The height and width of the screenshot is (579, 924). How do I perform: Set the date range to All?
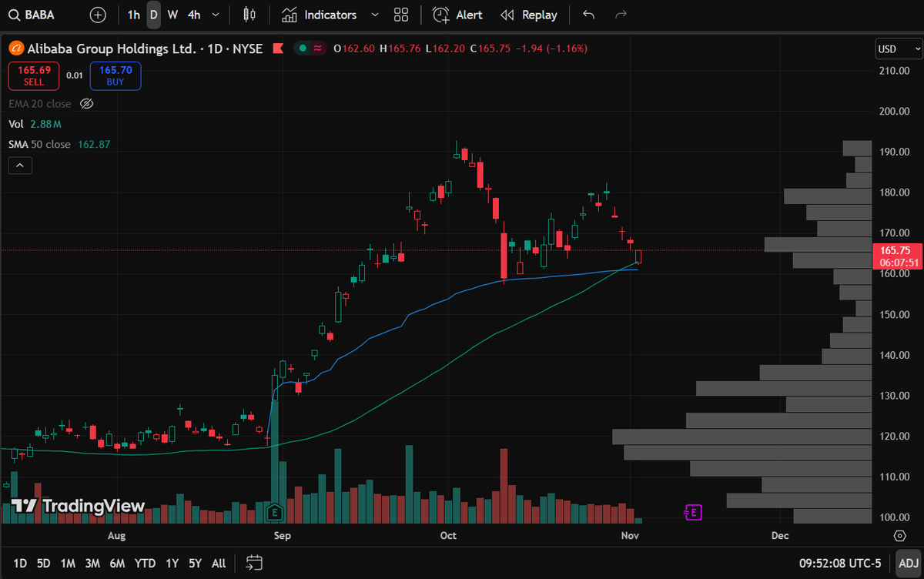[219, 563]
